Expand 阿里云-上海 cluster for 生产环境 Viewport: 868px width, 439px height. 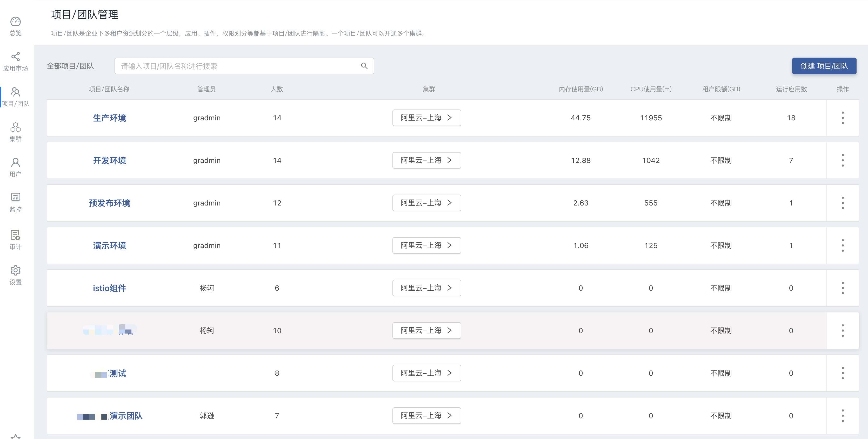426,118
